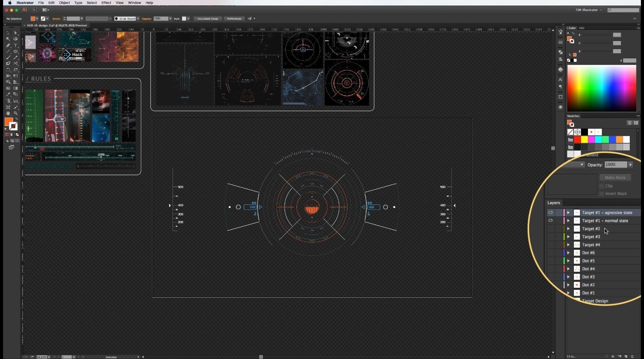Viewport: 644px width, 359px height.
Task: Open the Arrange Documents dropdown
Action: 46,10
